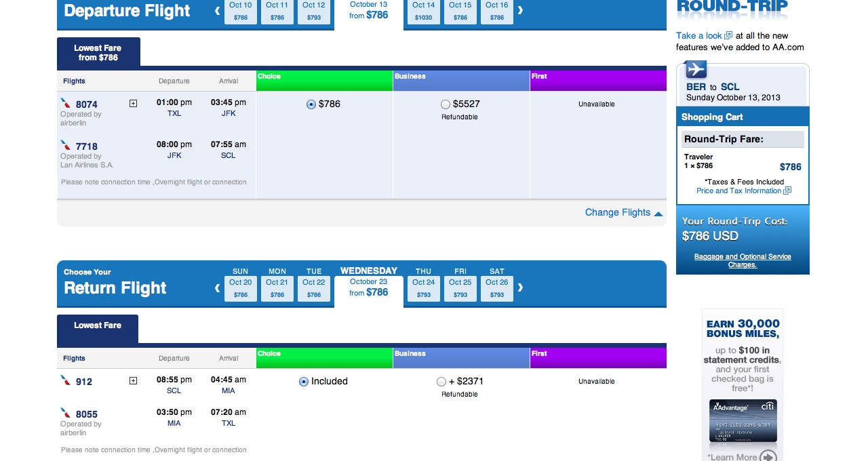Click the BER to SCL route text
Image resolution: width=868 pixels, height=461 pixels.
pos(713,87)
